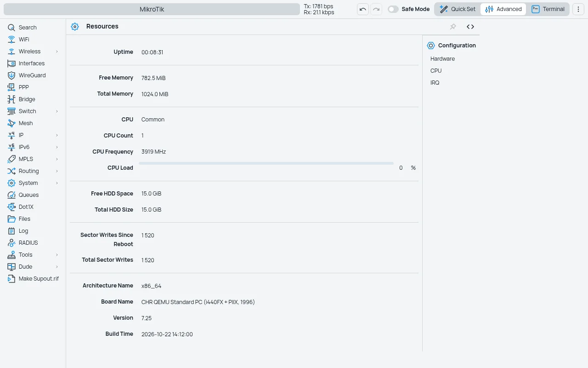This screenshot has height=368, width=588.
Task: Click the Free Memory value 782.5 MiB
Action: pos(153,78)
